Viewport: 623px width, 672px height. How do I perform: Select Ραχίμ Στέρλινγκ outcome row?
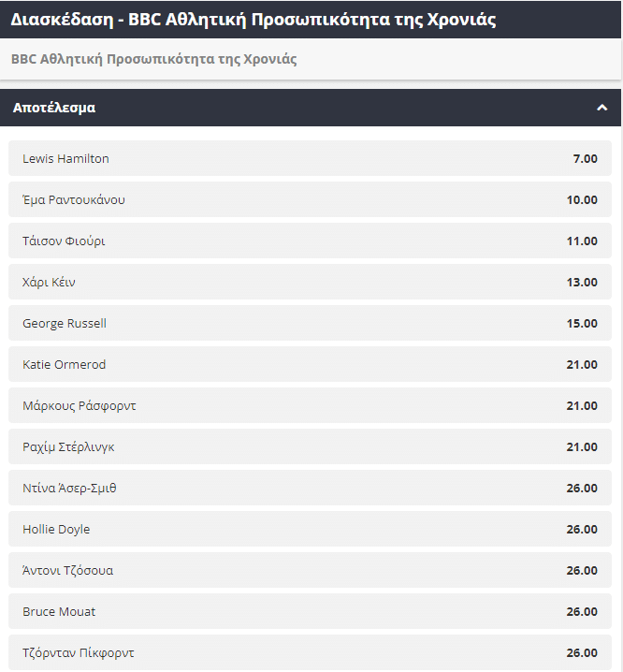[310, 447]
